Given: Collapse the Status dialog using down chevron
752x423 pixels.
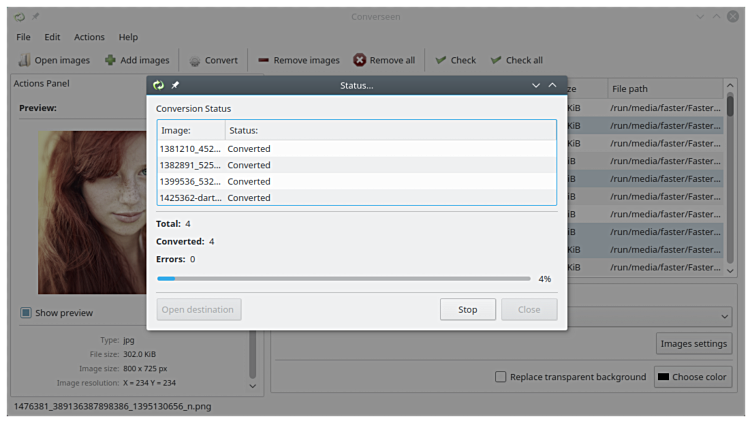Looking at the screenshot, I should click(536, 85).
